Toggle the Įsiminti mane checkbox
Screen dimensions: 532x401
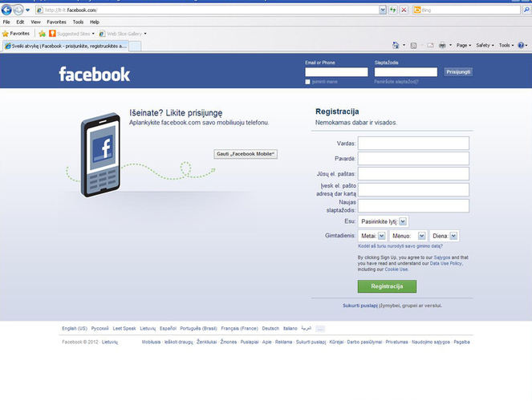click(x=307, y=82)
